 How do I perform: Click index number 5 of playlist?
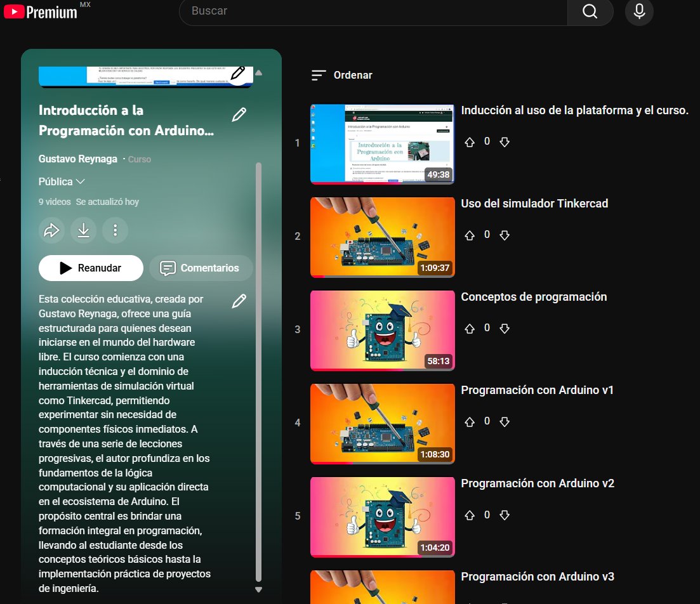tap(297, 516)
